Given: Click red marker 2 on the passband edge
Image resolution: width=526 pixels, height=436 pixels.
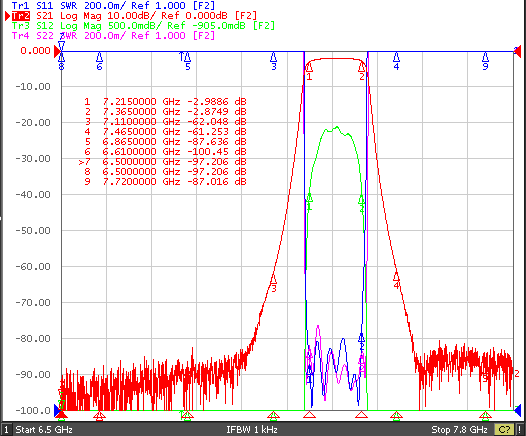Looking at the screenshot, I should coord(362,72).
